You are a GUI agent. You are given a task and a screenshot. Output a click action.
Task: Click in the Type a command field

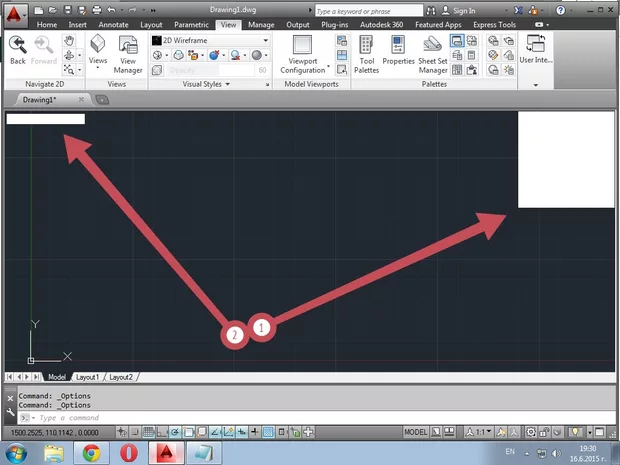point(316,418)
